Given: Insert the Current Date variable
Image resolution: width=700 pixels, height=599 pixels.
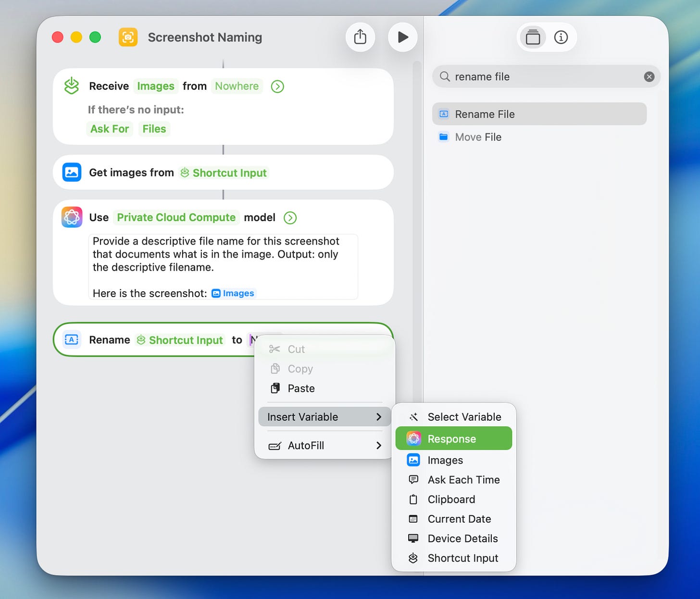Looking at the screenshot, I should click(454, 519).
